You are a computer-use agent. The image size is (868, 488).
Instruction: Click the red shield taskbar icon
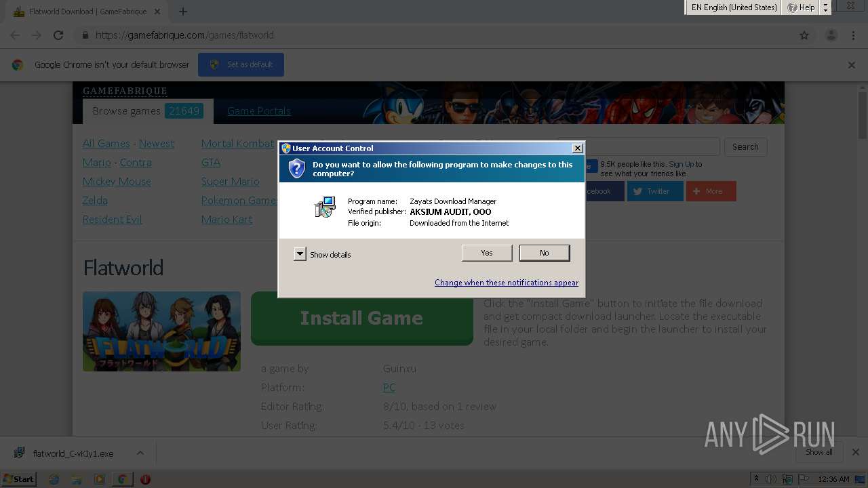coord(145,479)
